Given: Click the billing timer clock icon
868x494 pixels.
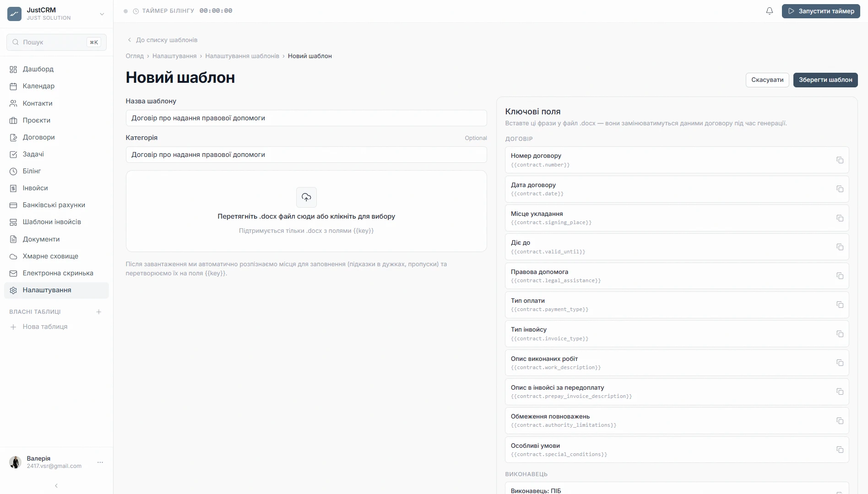Looking at the screenshot, I should click(x=136, y=11).
